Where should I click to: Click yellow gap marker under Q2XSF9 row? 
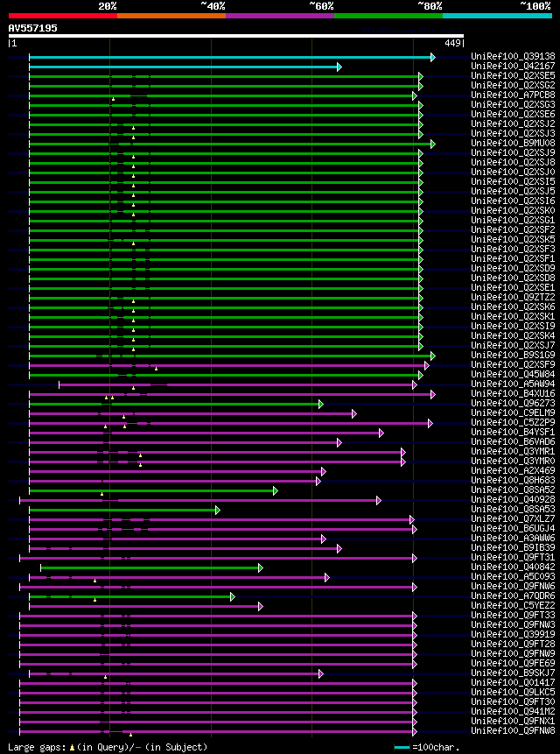tap(156, 369)
